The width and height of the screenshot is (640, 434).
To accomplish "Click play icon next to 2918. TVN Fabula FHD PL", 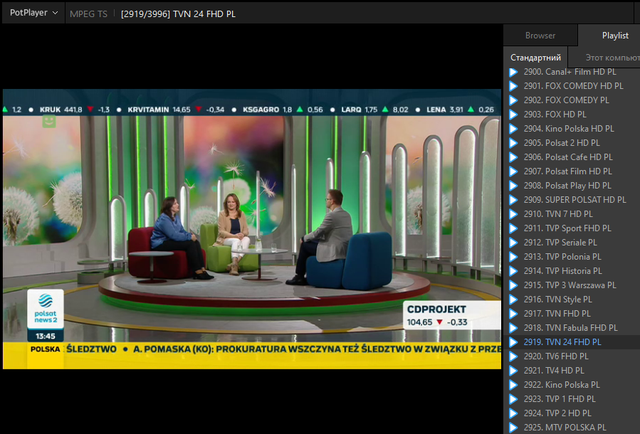I will (x=513, y=328).
